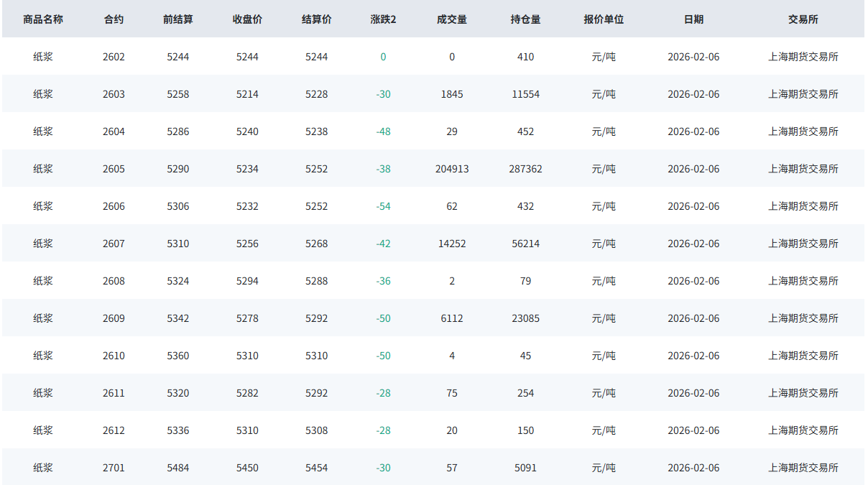The width and height of the screenshot is (868, 485).
Task: Click the 纸浆 name in the 2609 row
Action: [x=43, y=318]
